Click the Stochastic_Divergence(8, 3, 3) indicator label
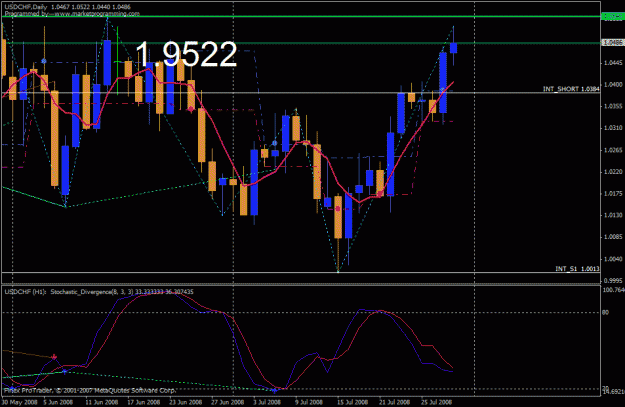The height and width of the screenshot is (407, 625). tap(92, 292)
